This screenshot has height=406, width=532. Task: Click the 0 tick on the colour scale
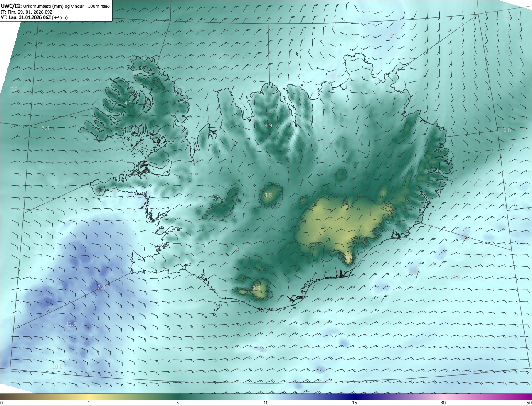2,403
